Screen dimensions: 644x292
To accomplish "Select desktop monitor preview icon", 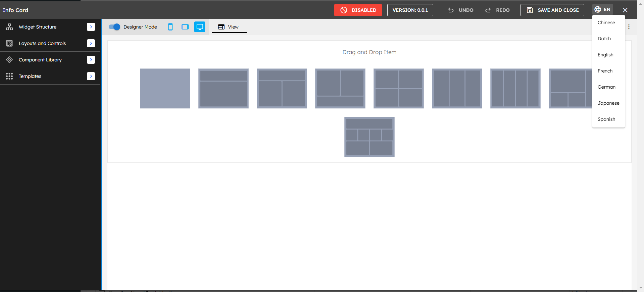I will (200, 27).
